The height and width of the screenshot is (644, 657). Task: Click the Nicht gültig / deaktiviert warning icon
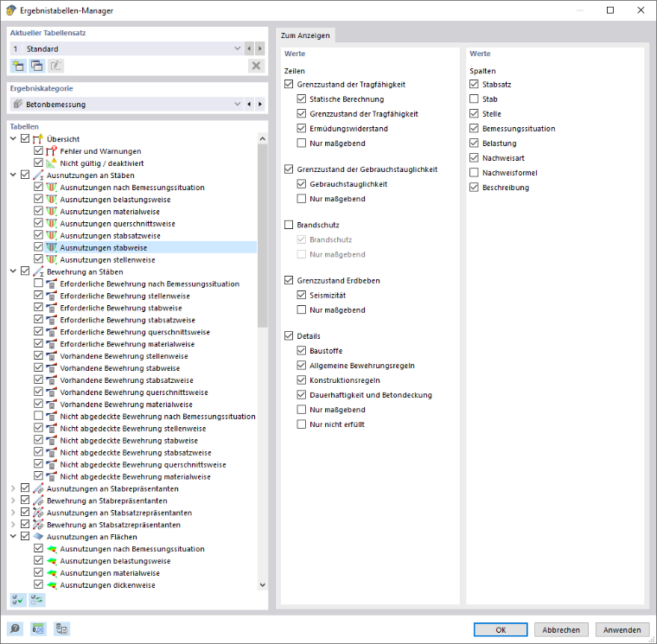coord(52,163)
